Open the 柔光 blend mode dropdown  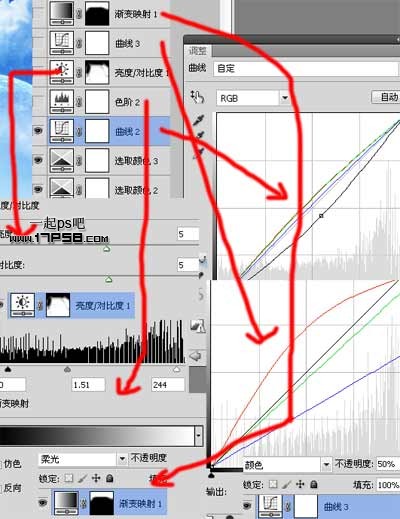point(122,459)
